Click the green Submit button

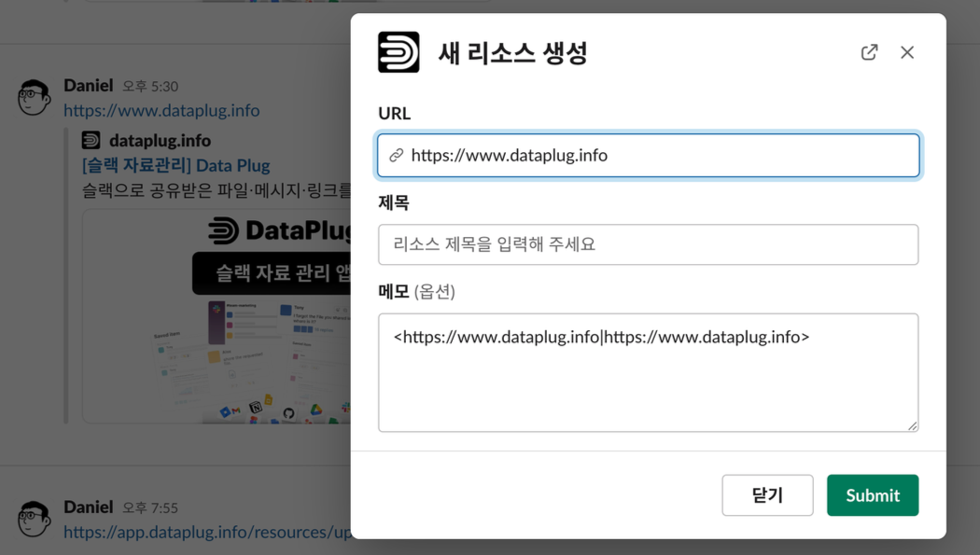tap(873, 495)
